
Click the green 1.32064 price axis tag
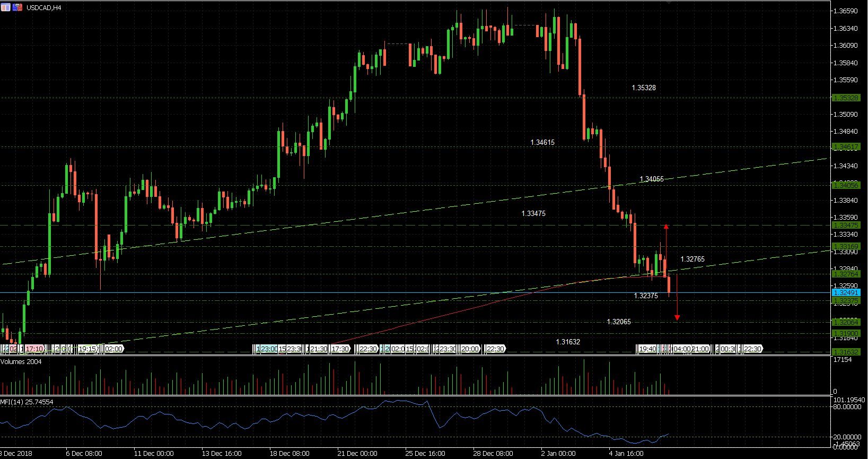pos(846,322)
